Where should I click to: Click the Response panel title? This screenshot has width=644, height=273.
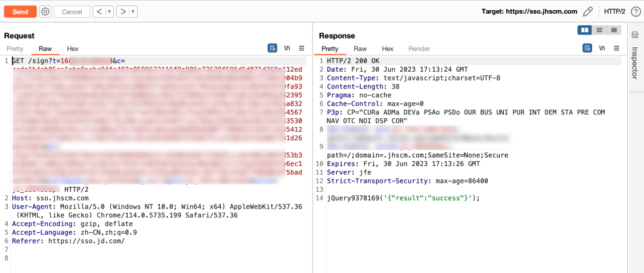[x=337, y=36]
